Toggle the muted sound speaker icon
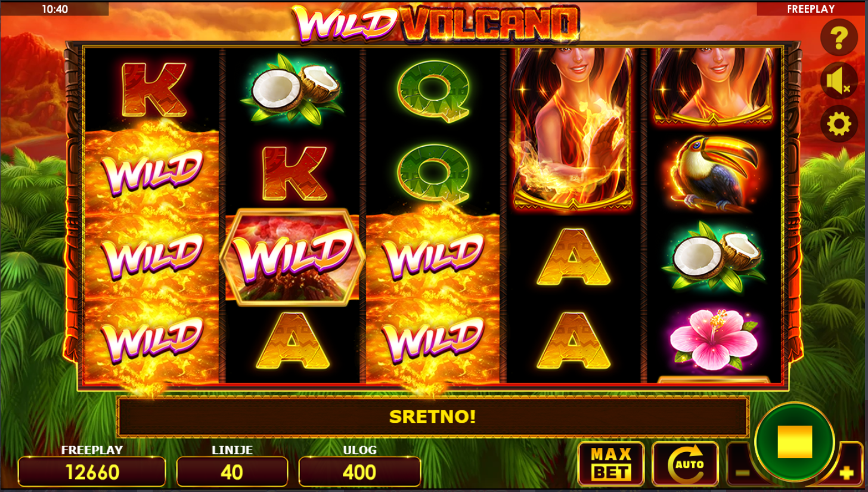 [x=839, y=81]
